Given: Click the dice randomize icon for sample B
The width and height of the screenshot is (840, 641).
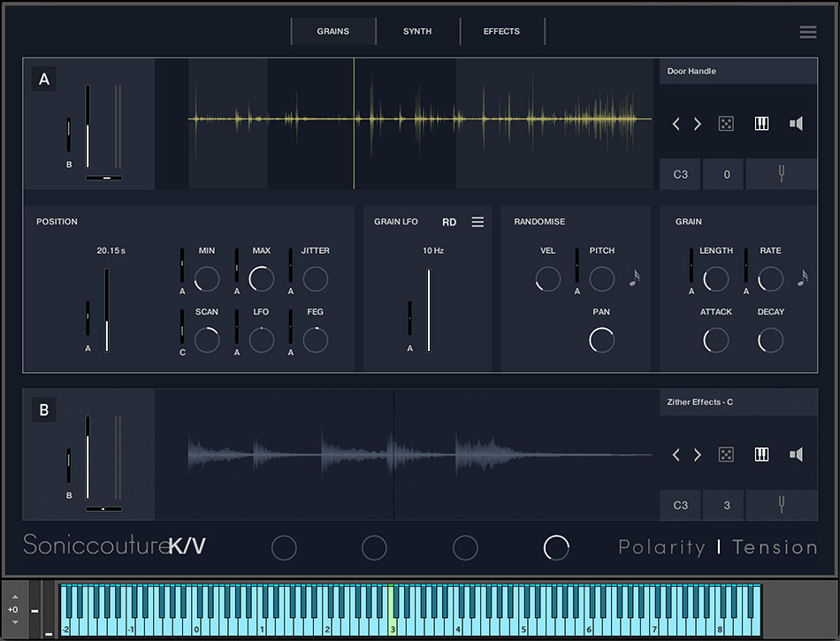Looking at the screenshot, I should click(725, 454).
